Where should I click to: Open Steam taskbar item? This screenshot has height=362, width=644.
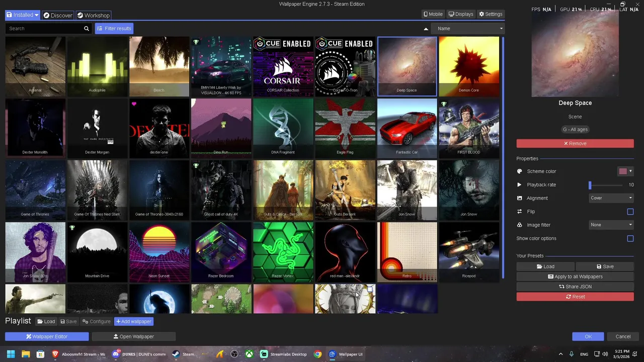coord(183,354)
